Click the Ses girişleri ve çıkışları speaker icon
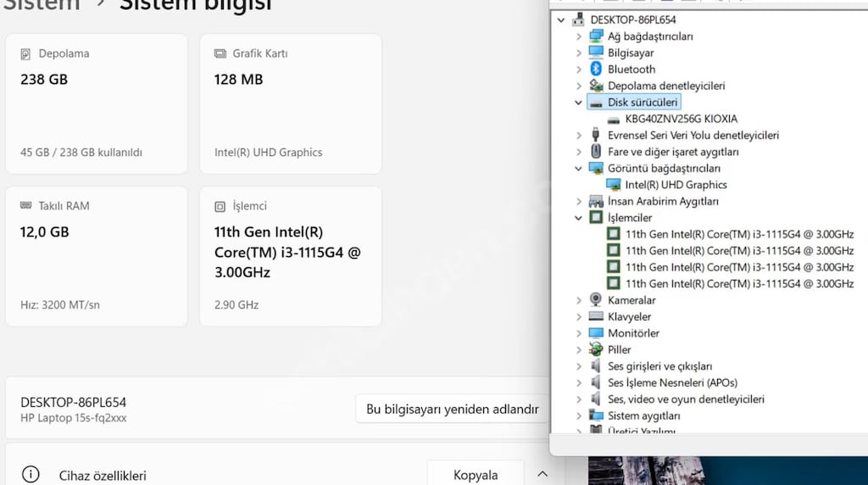868x485 pixels. [596, 366]
